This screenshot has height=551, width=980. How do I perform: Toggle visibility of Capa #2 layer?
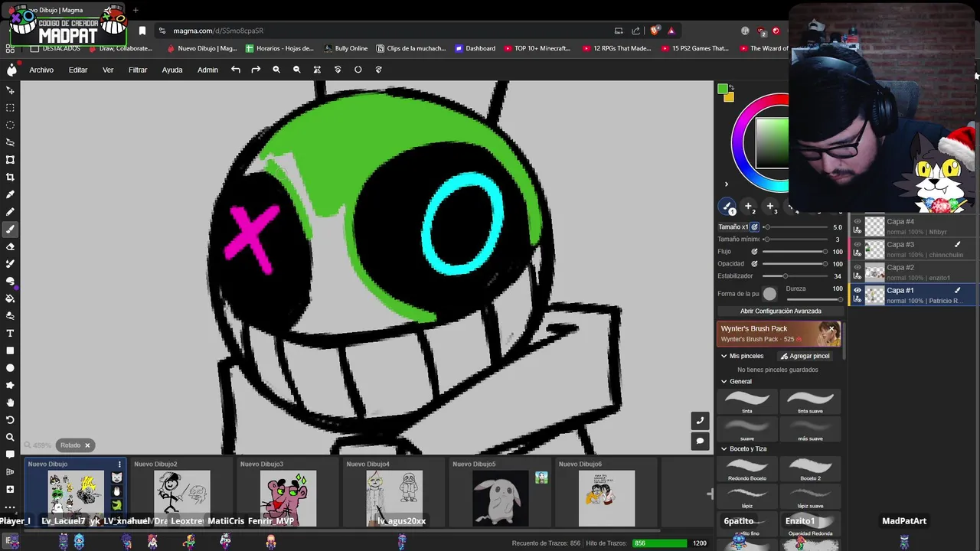(857, 267)
